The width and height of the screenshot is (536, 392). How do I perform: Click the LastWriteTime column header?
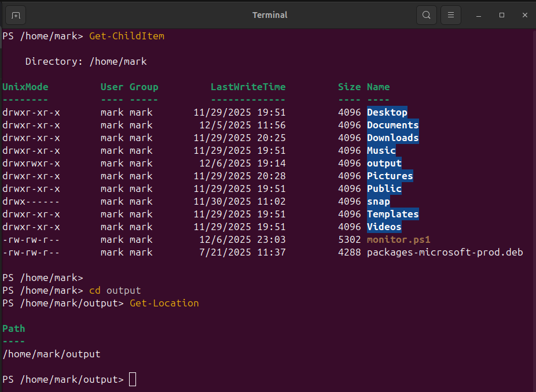248,87
